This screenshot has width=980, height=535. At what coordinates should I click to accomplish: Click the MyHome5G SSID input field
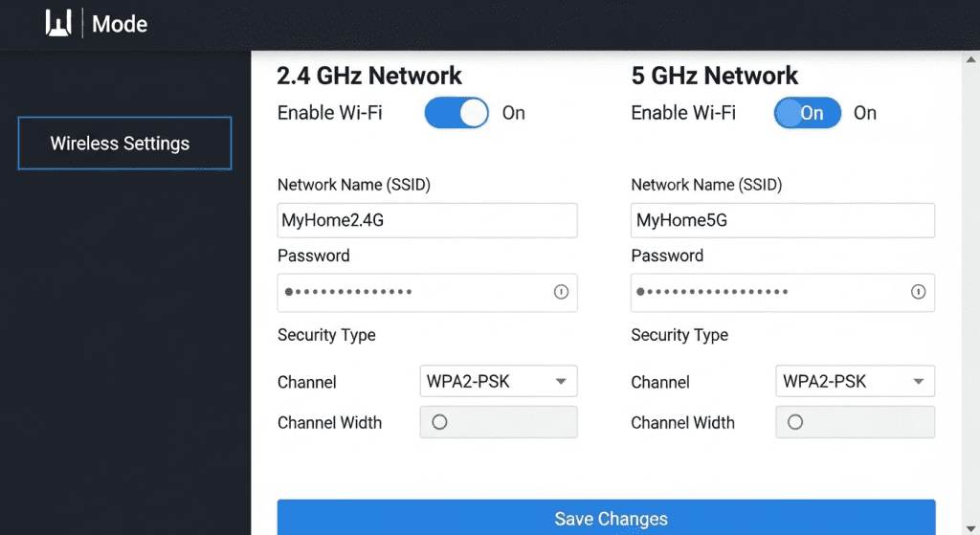click(x=782, y=220)
